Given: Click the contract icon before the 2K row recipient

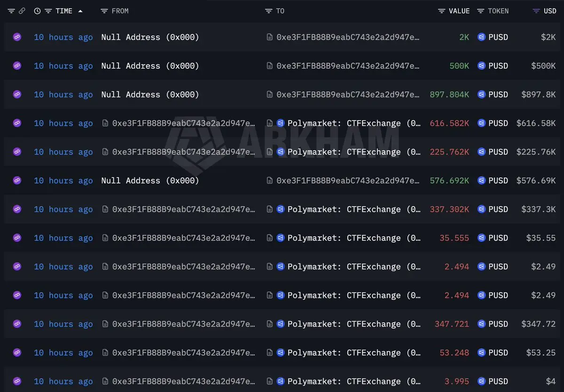Looking at the screenshot, I should [269, 37].
